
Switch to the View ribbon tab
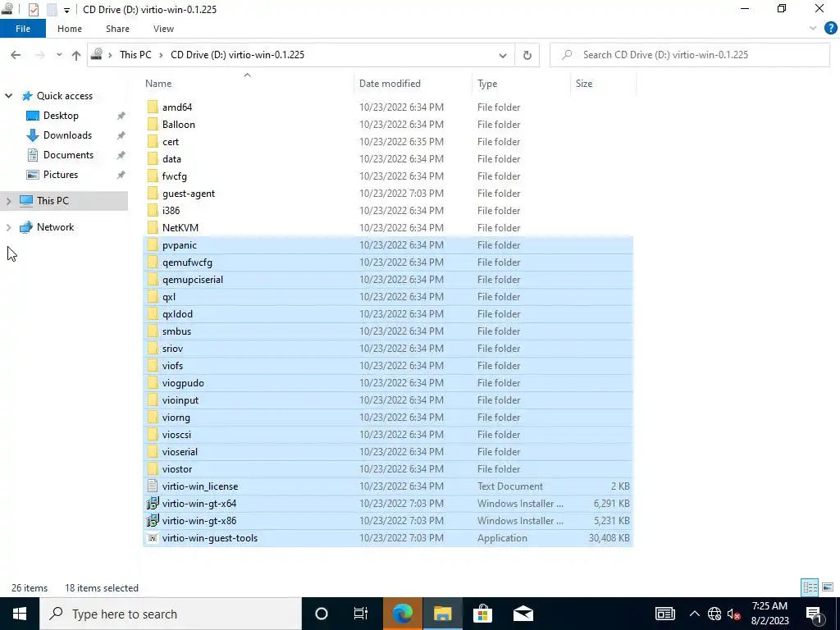[x=163, y=29]
